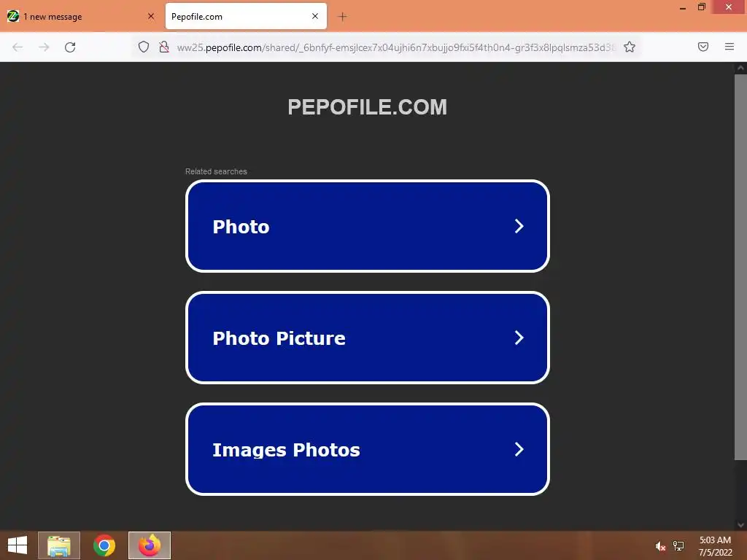
Task: Open a new tab with plus icon
Action: pyautogui.click(x=342, y=17)
